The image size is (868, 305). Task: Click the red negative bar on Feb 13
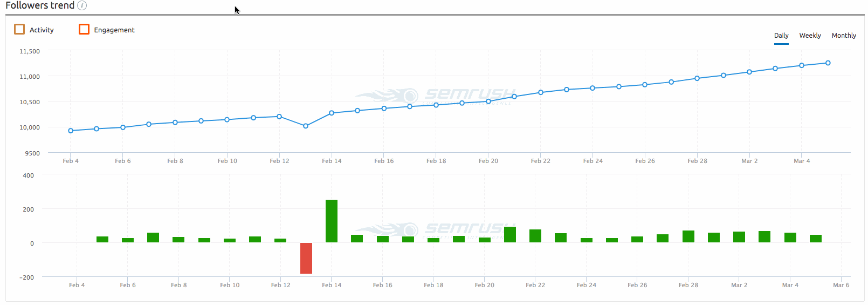pos(306,258)
